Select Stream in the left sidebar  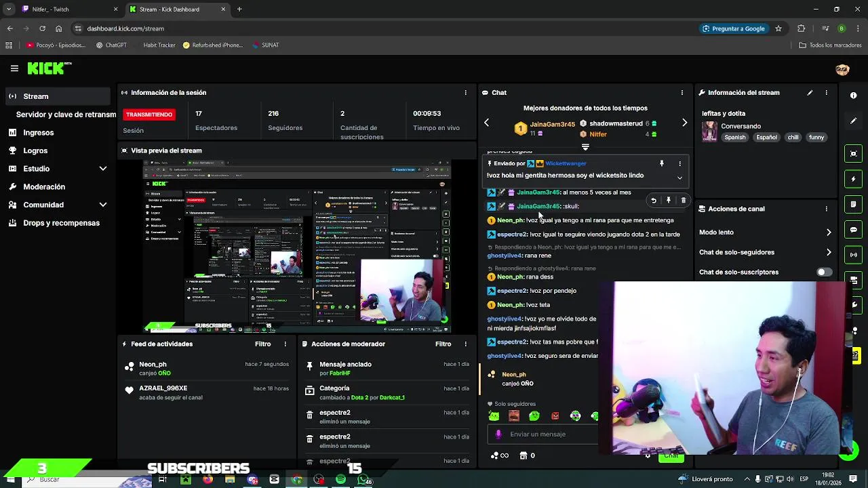pyautogui.click(x=57, y=96)
